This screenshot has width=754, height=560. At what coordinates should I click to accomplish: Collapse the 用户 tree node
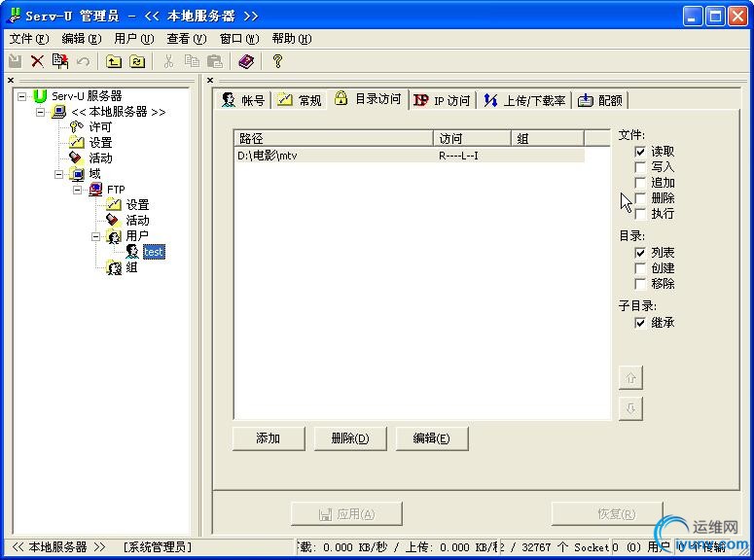click(95, 236)
